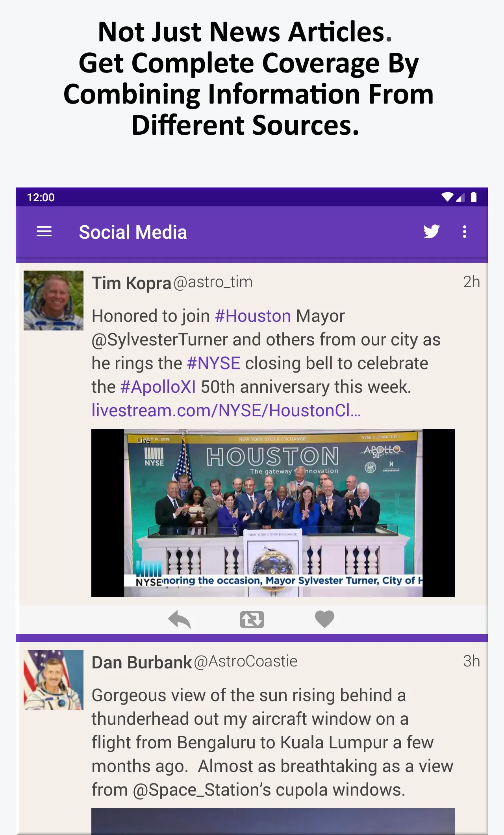Screen dimensions: 504x835
Task: Tap the @SylvesterTurner mention
Action: 159,340
